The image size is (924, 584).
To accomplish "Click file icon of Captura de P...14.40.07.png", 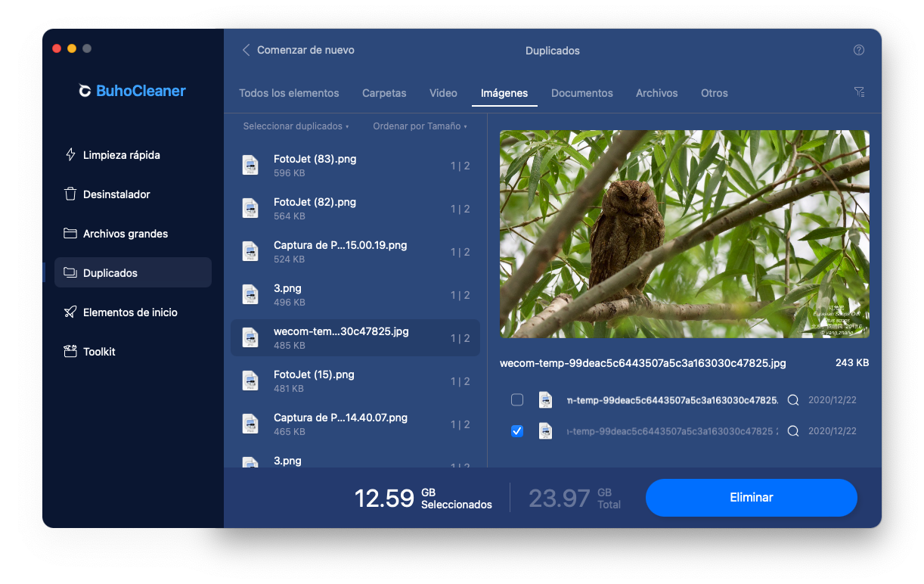I will pos(250,424).
